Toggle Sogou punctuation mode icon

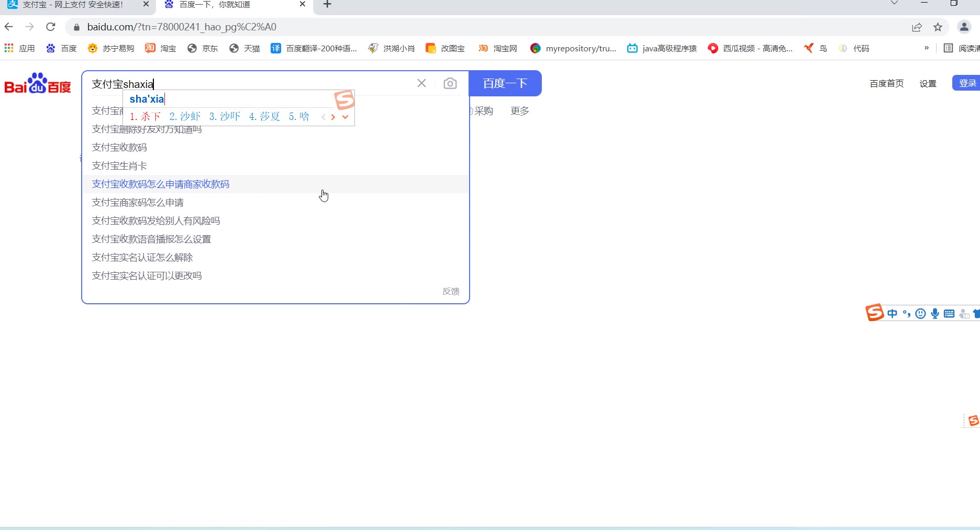click(907, 314)
